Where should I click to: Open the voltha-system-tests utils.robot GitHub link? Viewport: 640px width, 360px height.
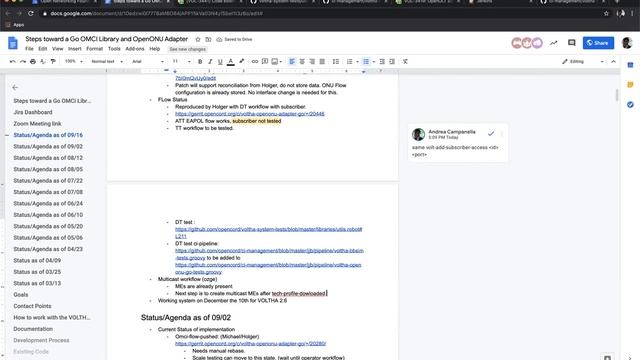(269, 233)
